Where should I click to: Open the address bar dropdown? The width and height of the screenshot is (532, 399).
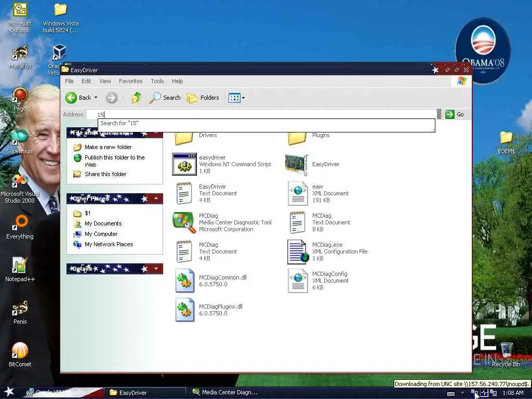(439, 114)
